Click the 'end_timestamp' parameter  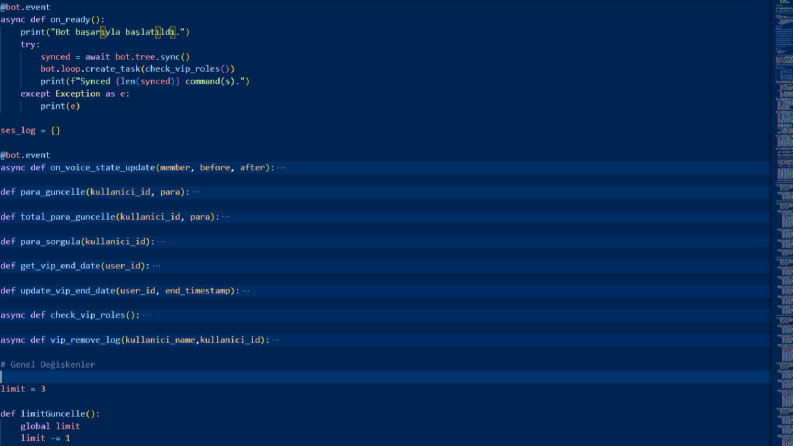pyautogui.click(x=197, y=291)
